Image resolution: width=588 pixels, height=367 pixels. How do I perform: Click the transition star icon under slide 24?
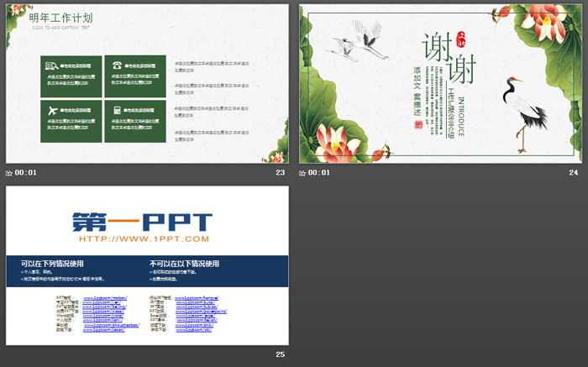pos(302,173)
